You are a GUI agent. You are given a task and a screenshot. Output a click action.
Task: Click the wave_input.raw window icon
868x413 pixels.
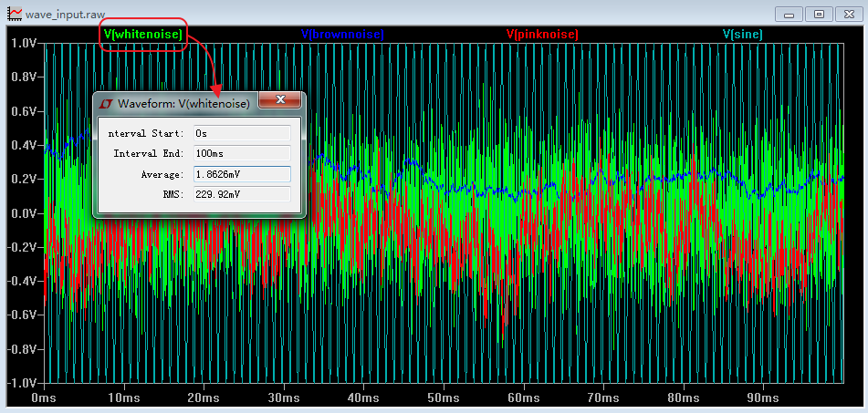tap(14, 14)
